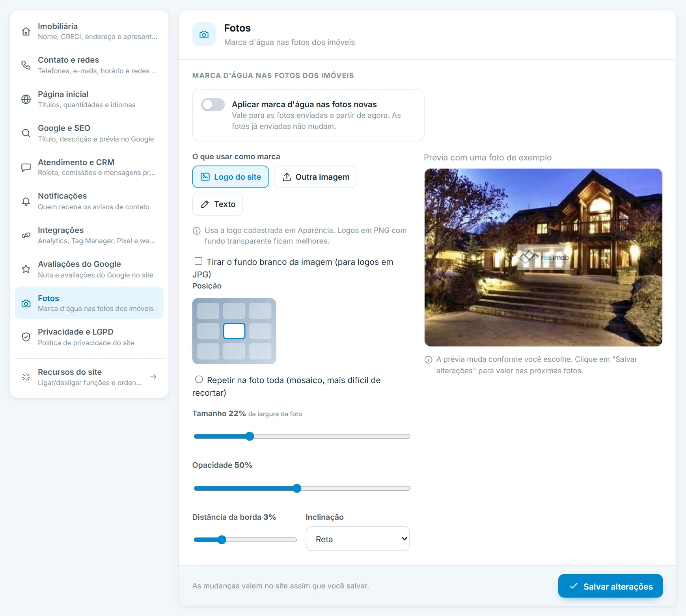Click the shield icon for Privacidade e LGPD
The image size is (686, 616).
(x=26, y=337)
